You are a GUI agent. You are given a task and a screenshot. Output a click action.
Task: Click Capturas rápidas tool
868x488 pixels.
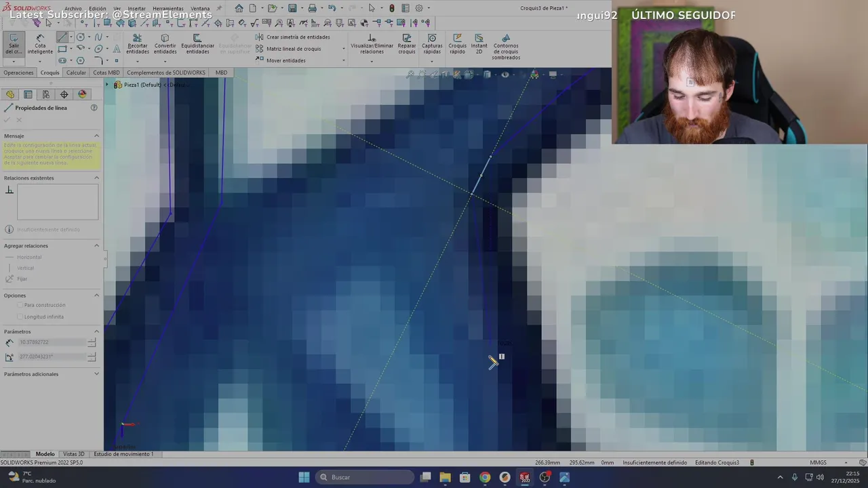coord(432,44)
